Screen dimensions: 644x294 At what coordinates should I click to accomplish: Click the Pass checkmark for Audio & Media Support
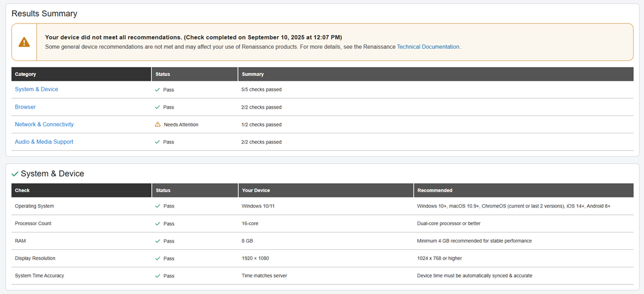[157, 142]
